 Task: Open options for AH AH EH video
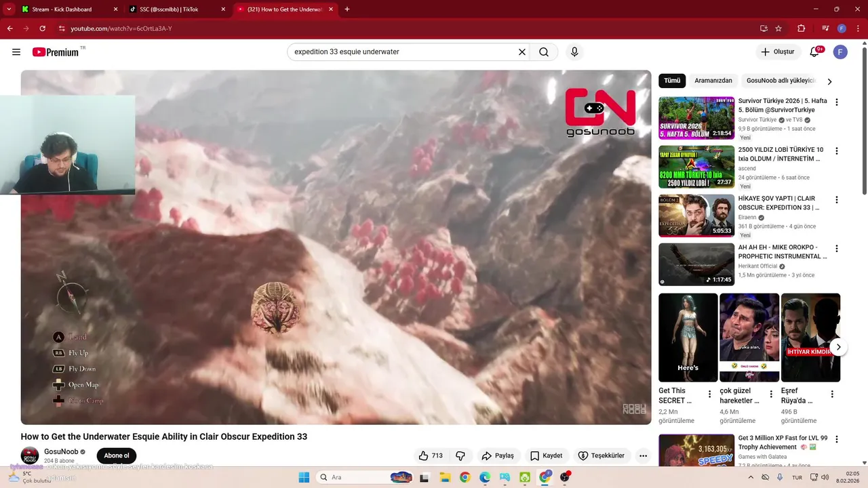[837, 249]
